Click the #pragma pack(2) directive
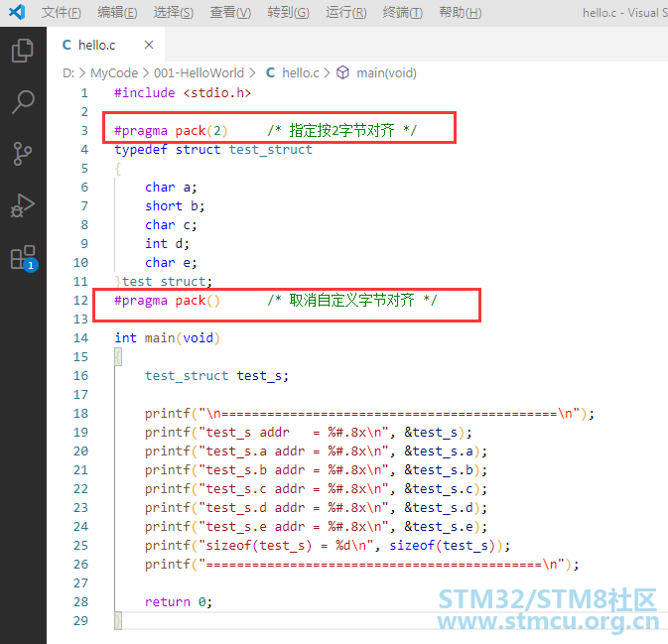The image size is (668, 644). pyautogui.click(x=171, y=130)
